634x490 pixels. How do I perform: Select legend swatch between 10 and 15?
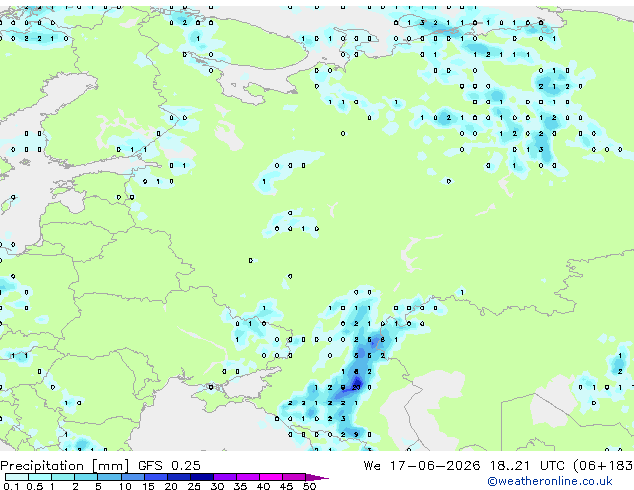132,477
